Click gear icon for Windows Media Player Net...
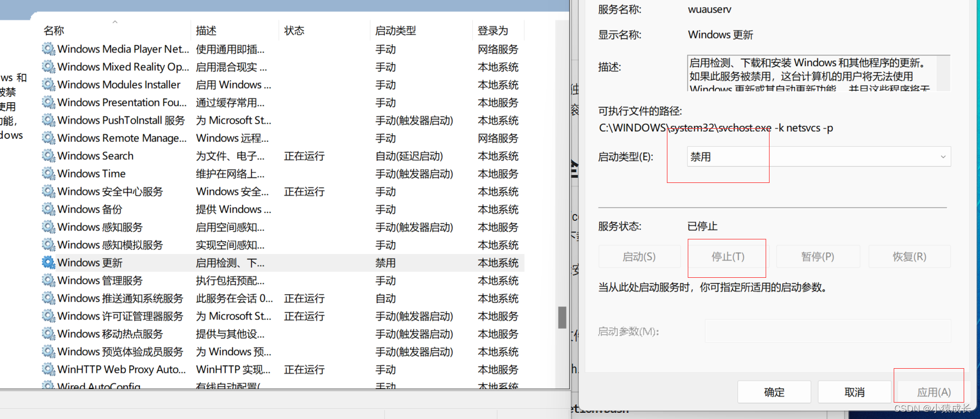Screen dimensions: 980x419 click(x=49, y=49)
